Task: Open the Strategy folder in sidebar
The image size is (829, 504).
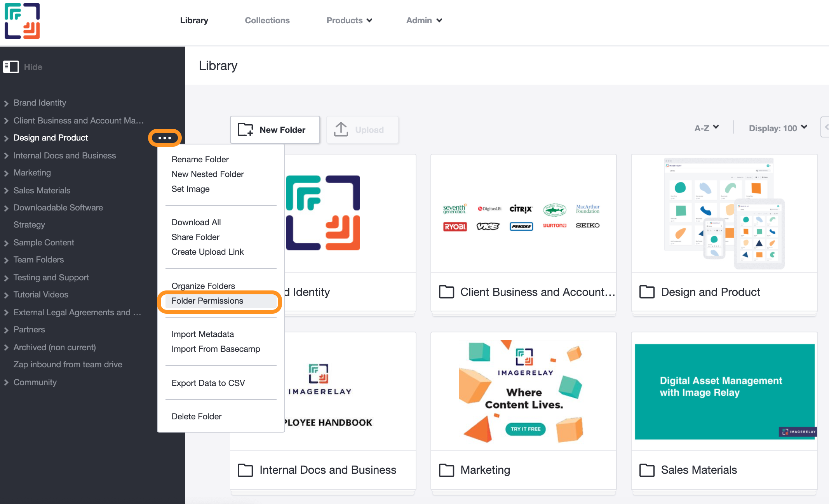Action: (29, 225)
